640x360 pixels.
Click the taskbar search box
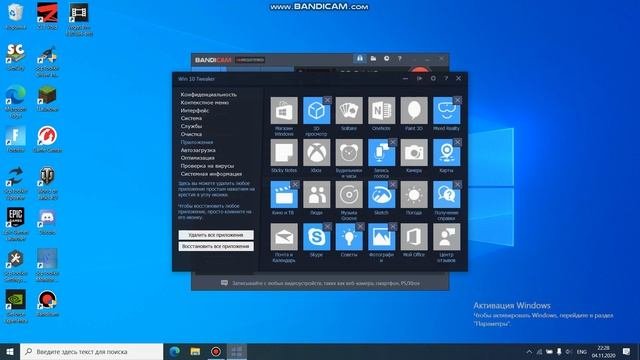(91, 351)
